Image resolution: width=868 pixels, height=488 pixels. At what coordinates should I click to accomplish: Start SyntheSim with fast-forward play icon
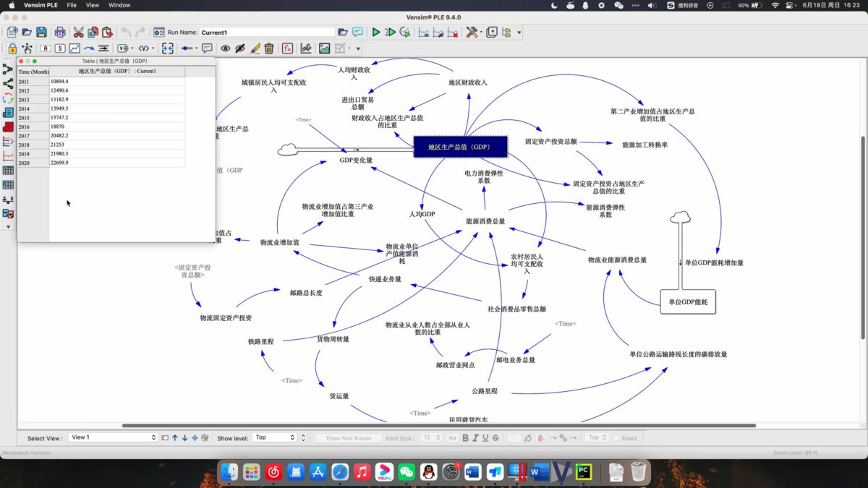(x=390, y=32)
